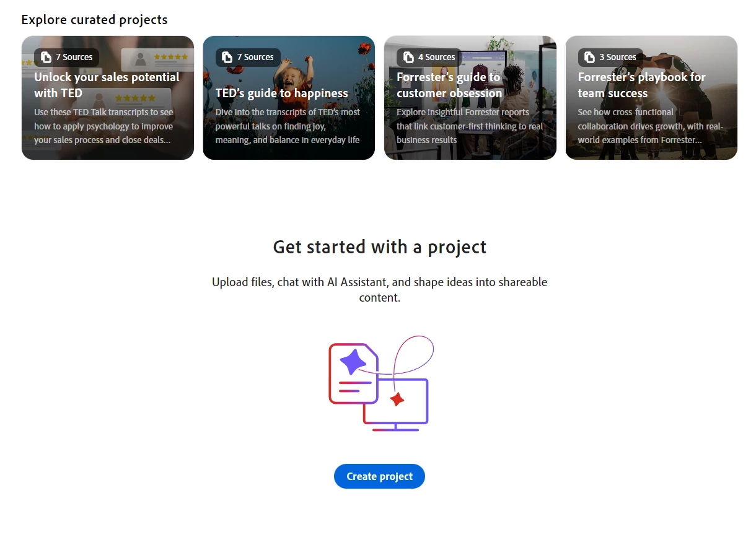The width and height of the screenshot is (756, 545).
Task: Select the 7 Sources badge on happiness card
Action: point(248,57)
